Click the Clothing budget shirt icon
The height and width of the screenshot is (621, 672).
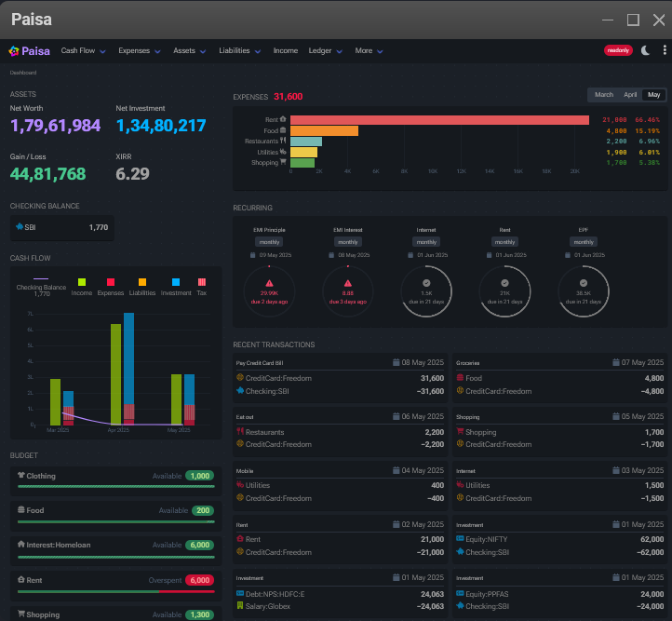point(20,476)
